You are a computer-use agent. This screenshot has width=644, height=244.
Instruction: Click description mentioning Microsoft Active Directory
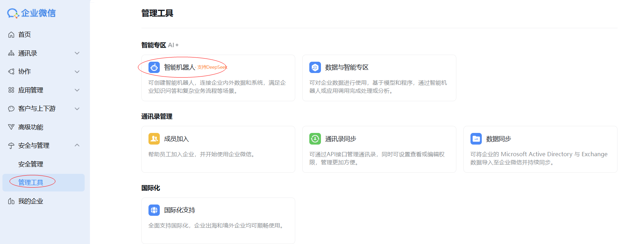tap(539, 158)
